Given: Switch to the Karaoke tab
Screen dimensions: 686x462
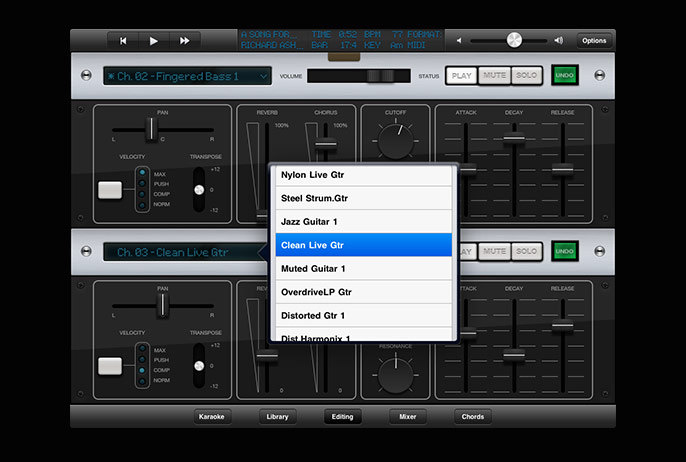Looking at the screenshot, I should click(x=212, y=416).
